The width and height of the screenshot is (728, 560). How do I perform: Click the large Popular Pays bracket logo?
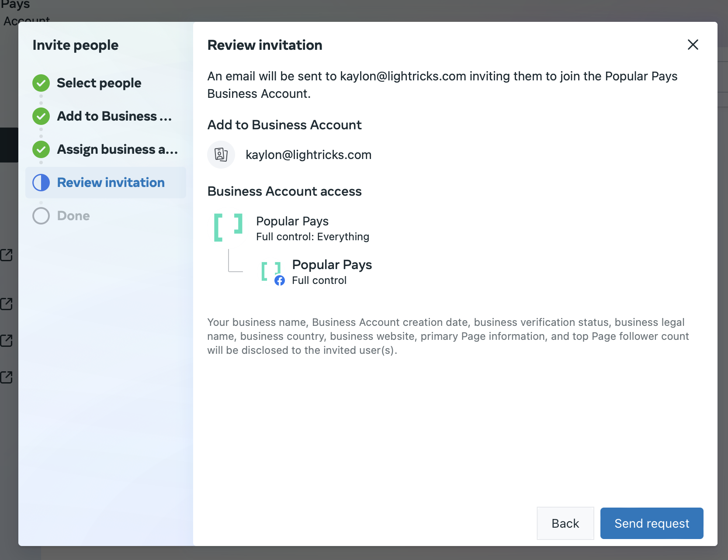[228, 228]
